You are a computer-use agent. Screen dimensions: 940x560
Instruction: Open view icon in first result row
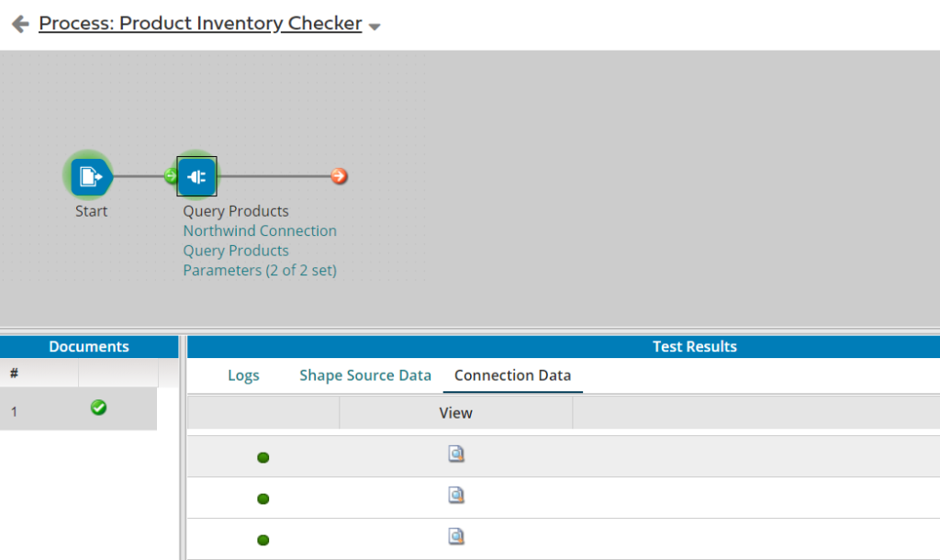point(456,454)
